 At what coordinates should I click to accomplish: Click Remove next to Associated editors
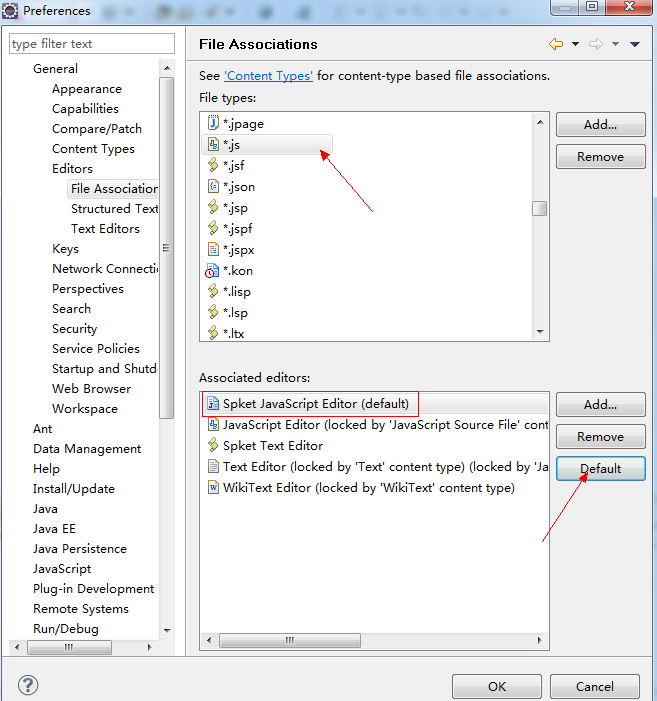click(601, 436)
